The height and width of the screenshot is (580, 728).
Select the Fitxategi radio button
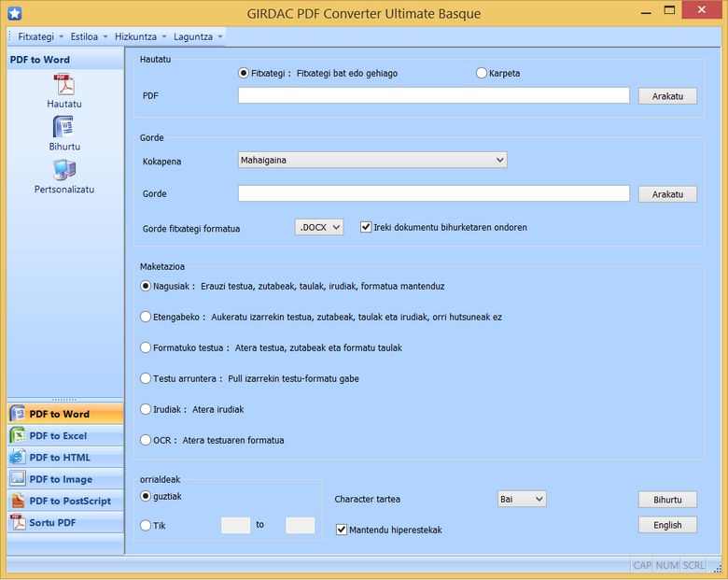(244, 73)
